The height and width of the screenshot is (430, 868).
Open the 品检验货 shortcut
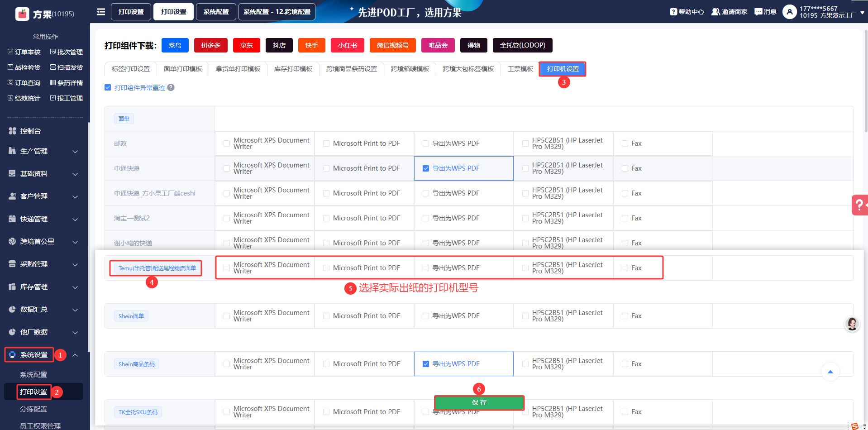point(24,67)
